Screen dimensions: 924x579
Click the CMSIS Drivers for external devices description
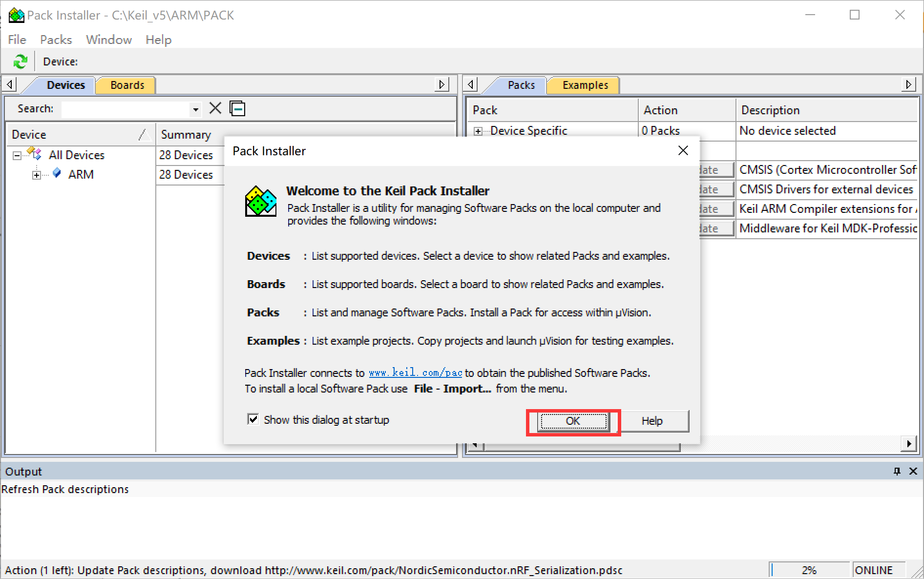(x=826, y=189)
